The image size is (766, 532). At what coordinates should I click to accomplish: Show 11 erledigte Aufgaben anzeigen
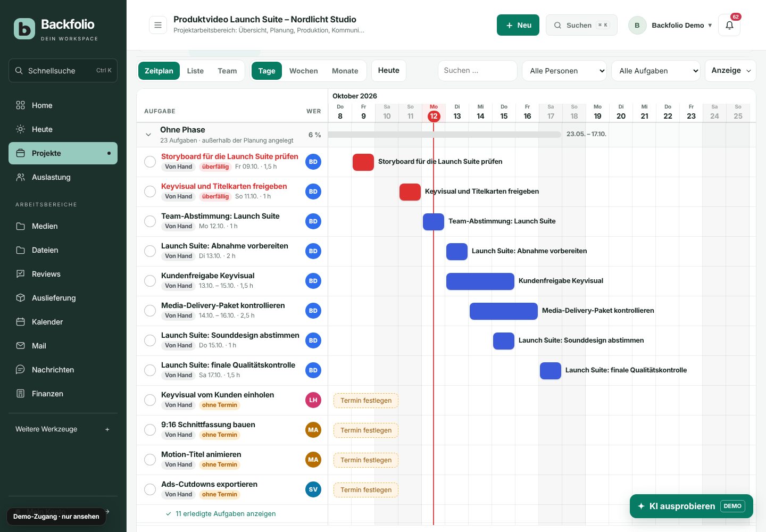coord(221,514)
